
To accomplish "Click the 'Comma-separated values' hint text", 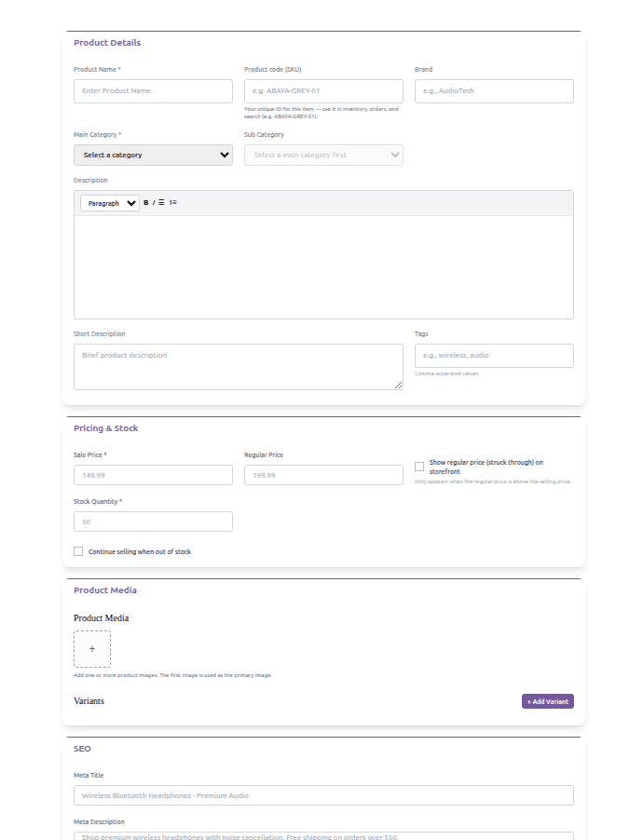I will [446, 373].
